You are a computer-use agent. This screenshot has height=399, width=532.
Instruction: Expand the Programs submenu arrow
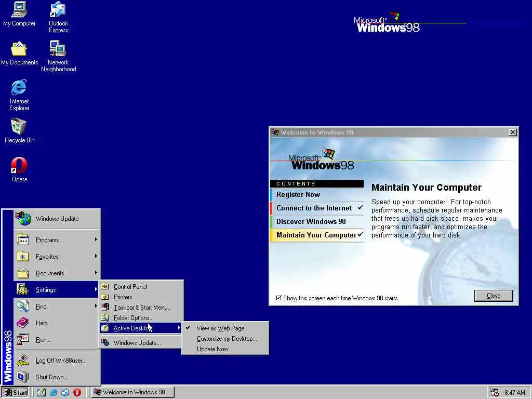[96, 240]
